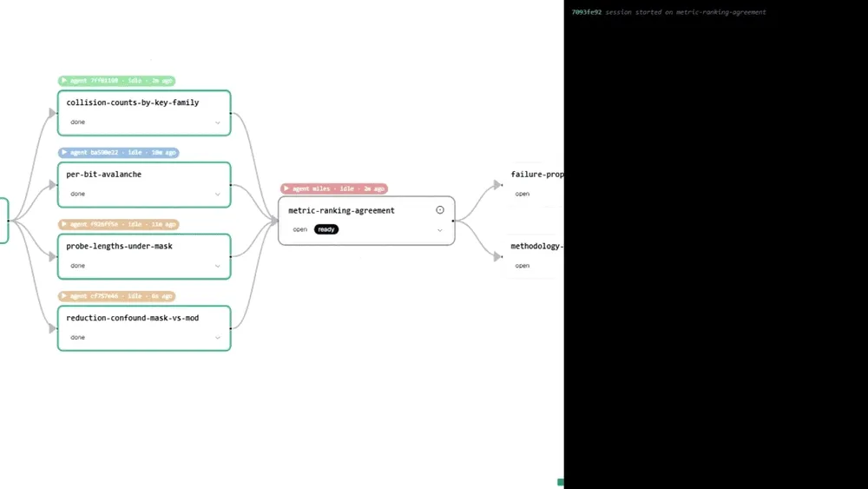This screenshot has width=868, height=489.
Task: Click play icon on agent miles badge
Action: click(x=286, y=188)
